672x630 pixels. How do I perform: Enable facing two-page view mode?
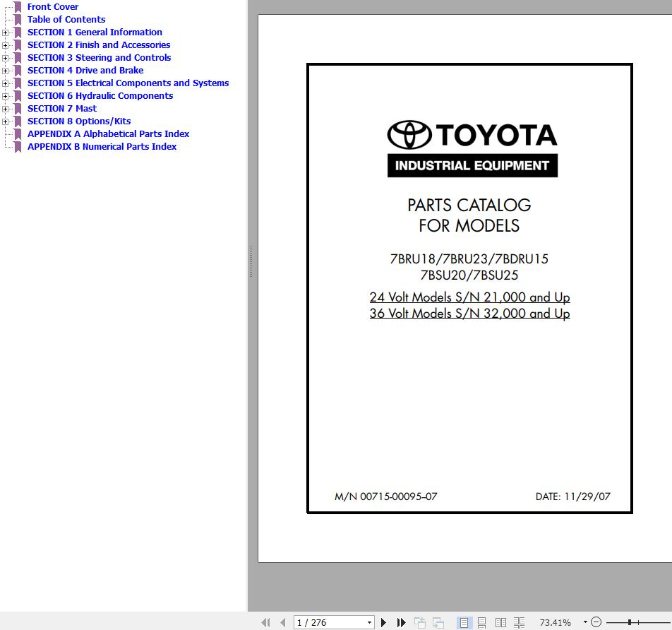(500, 622)
